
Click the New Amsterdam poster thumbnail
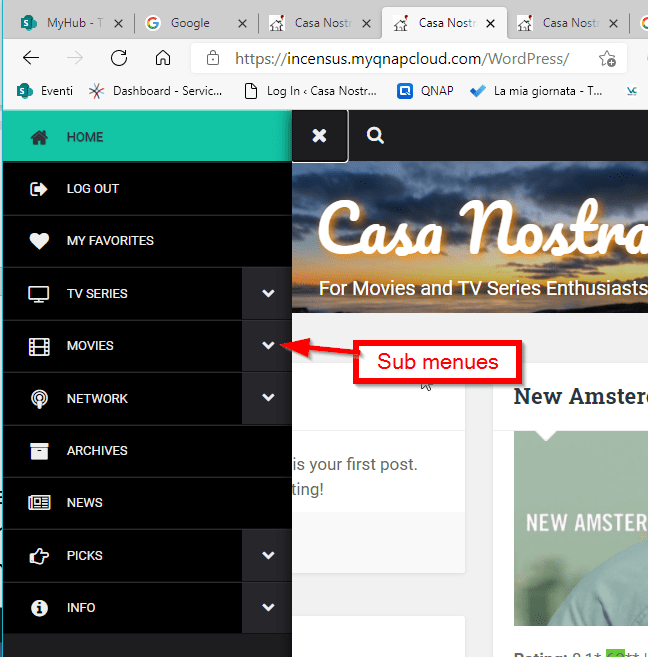pos(581,528)
